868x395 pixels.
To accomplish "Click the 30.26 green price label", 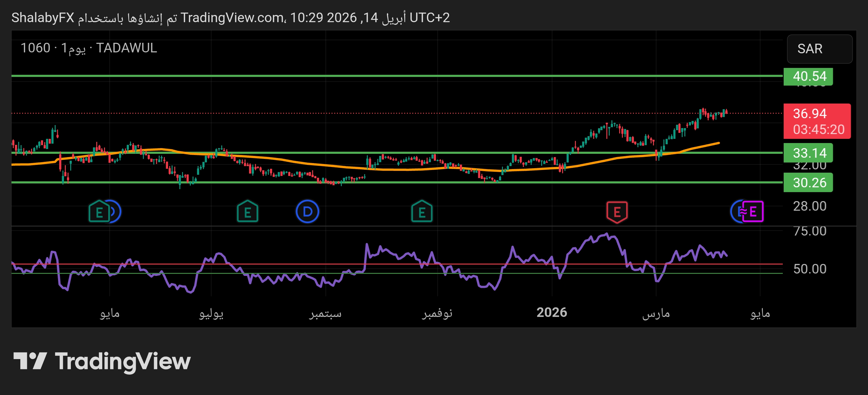I will pyautogui.click(x=808, y=183).
